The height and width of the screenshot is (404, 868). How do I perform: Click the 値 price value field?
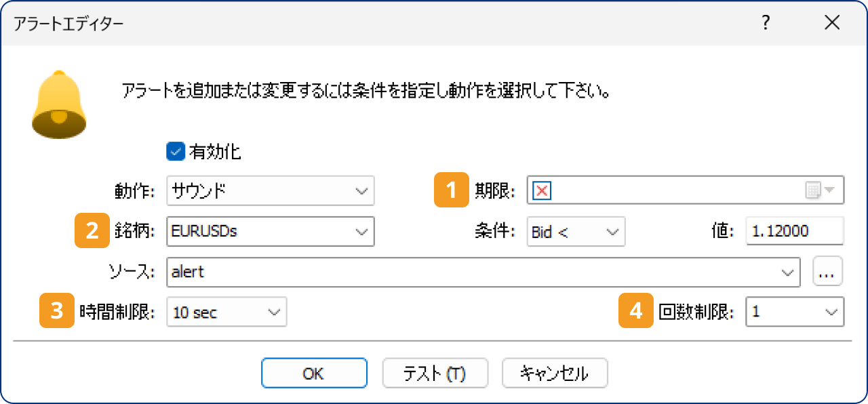point(794,231)
